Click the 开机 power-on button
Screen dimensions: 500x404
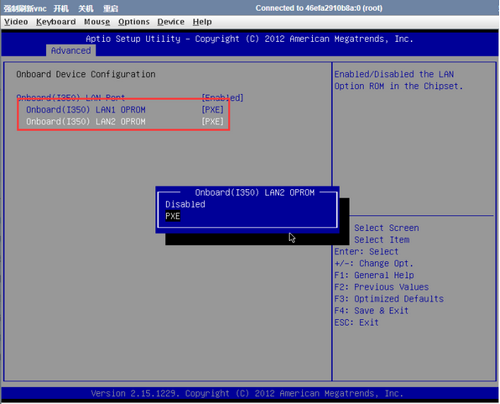click(x=61, y=8)
